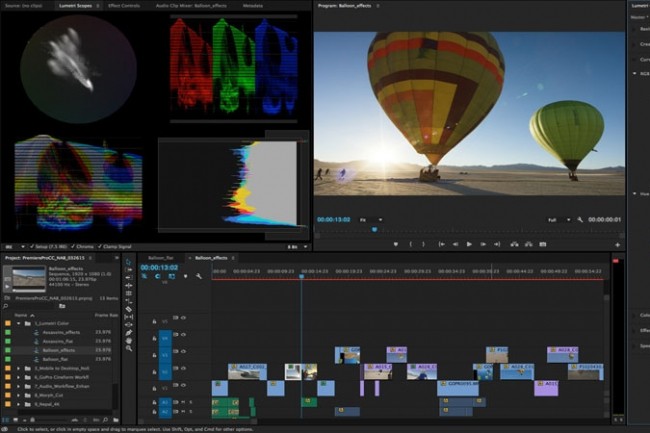Open timeline display settings wrench

pos(199,276)
